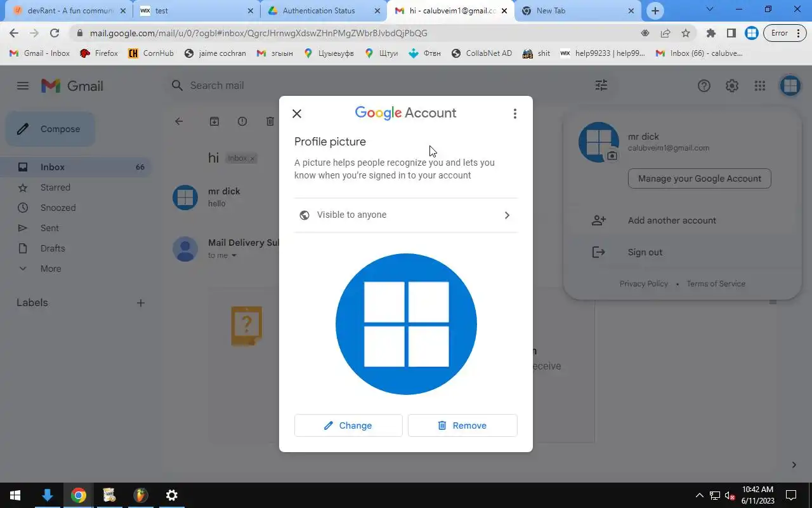This screenshot has width=812, height=508.
Task: Open the Settings gear in taskbar
Action: click(171, 495)
